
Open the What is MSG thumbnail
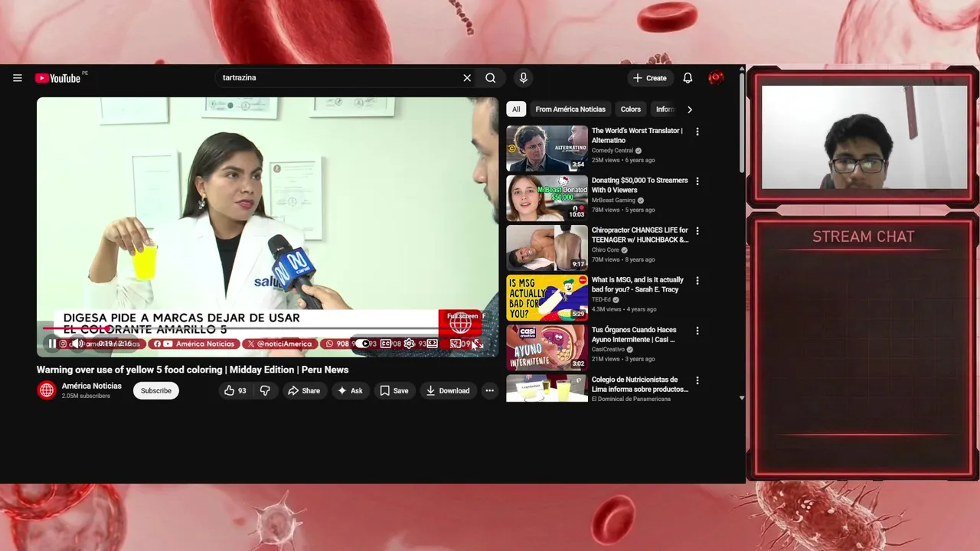pos(547,298)
